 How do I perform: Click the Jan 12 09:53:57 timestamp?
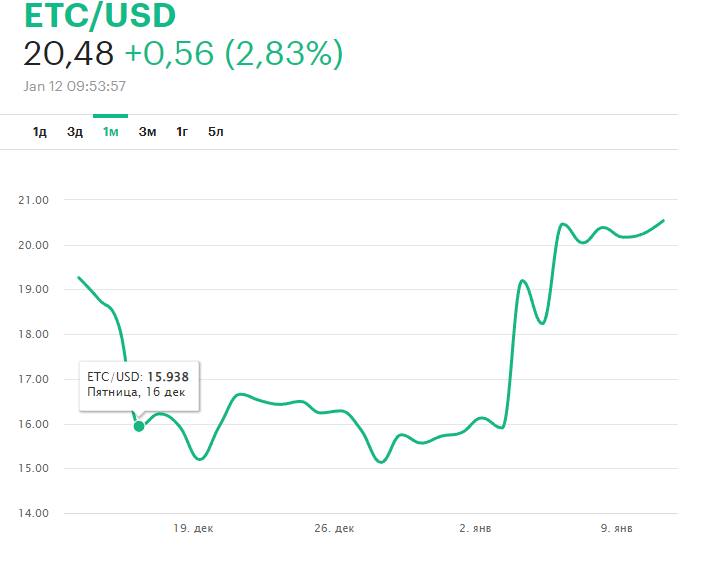74,86
